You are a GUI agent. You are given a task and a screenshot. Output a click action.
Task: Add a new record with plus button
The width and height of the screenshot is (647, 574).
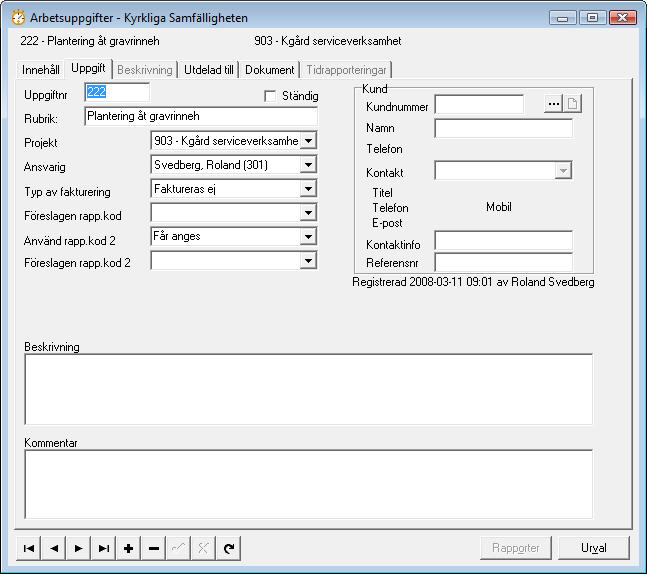[x=128, y=548]
